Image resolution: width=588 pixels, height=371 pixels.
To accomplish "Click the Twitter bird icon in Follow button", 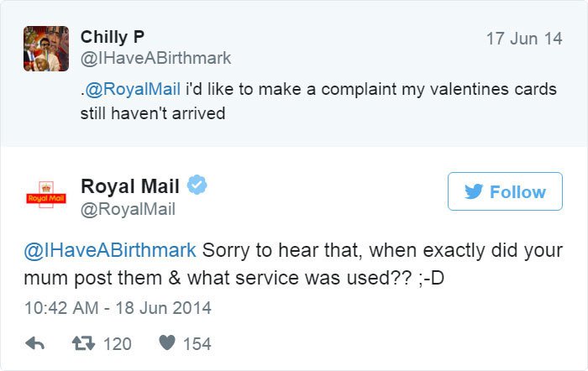I will (x=473, y=192).
